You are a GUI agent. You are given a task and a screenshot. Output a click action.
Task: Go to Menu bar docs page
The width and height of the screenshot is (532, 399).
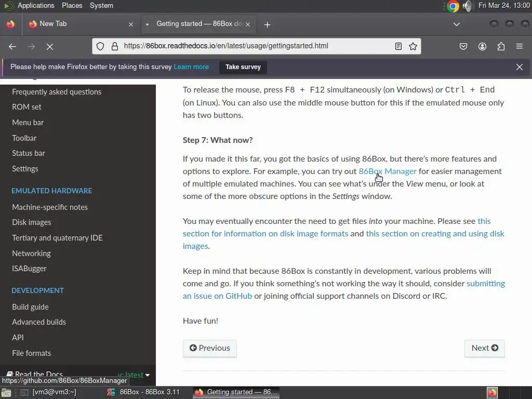pos(28,123)
